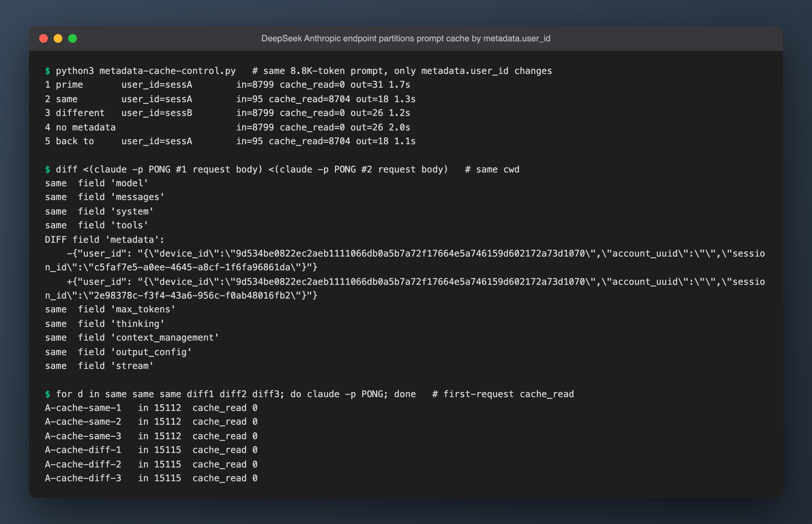
Task: Click the '3 different' user_id=sessB row
Action: tap(228, 113)
